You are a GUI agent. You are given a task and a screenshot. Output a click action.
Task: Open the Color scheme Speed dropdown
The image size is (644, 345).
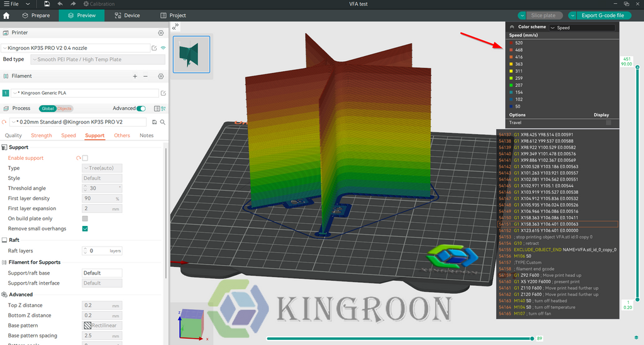pyautogui.click(x=582, y=28)
